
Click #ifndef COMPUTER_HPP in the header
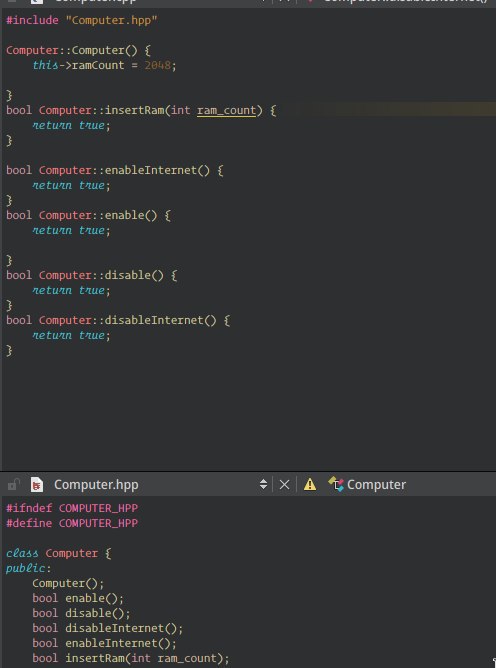tap(72, 508)
